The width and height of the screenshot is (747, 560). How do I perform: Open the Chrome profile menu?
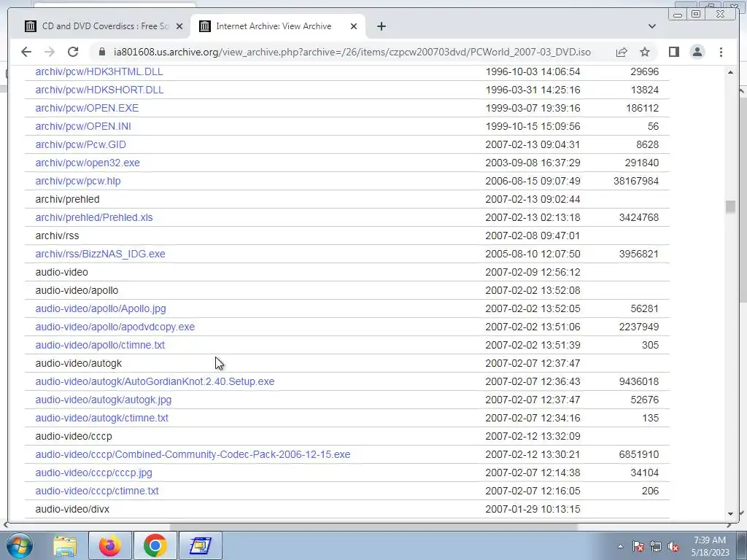click(x=697, y=52)
